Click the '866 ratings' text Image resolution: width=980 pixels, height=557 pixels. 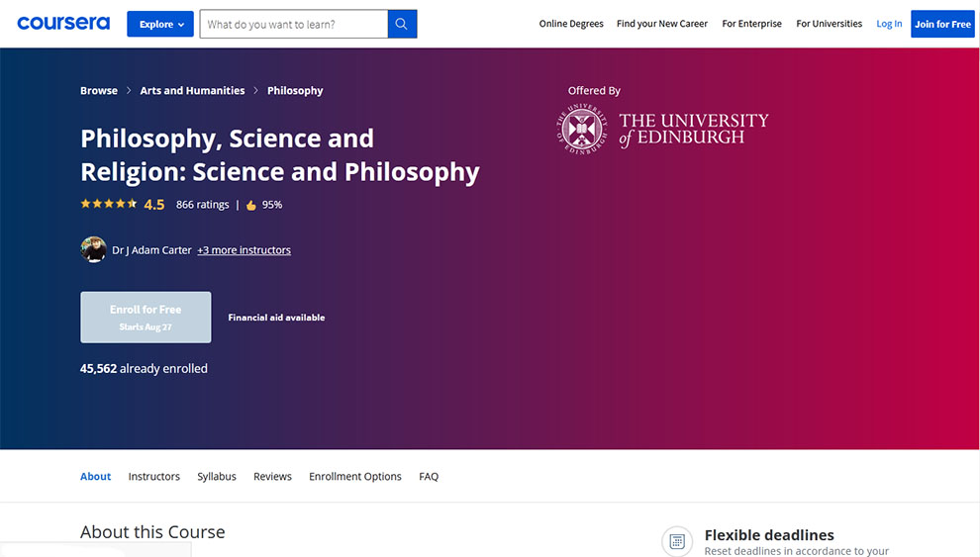(x=203, y=205)
